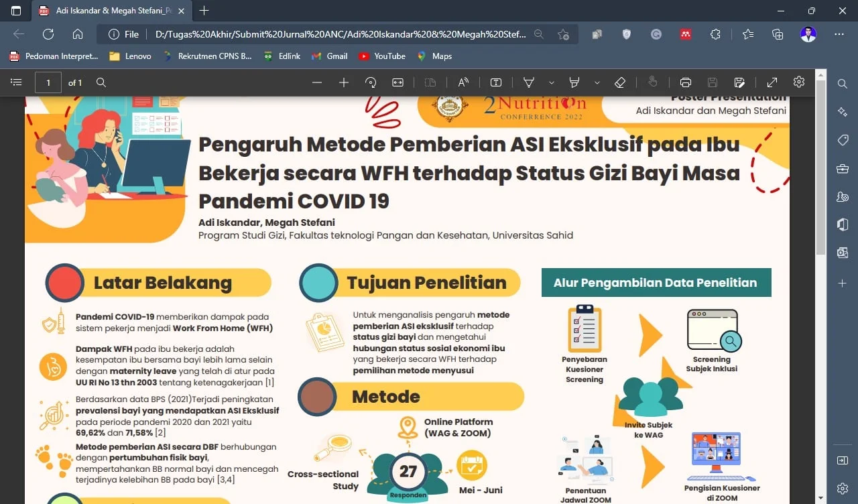The height and width of the screenshot is (504, 858).
Task: Select the Adi Iskandar & Megah Stefani tab
Action: (x=111, y=11)
